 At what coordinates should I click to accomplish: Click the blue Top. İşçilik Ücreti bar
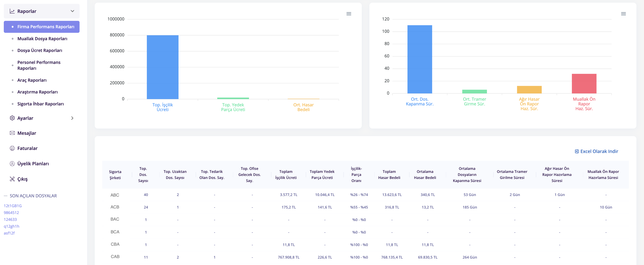[x=163, y=67]
